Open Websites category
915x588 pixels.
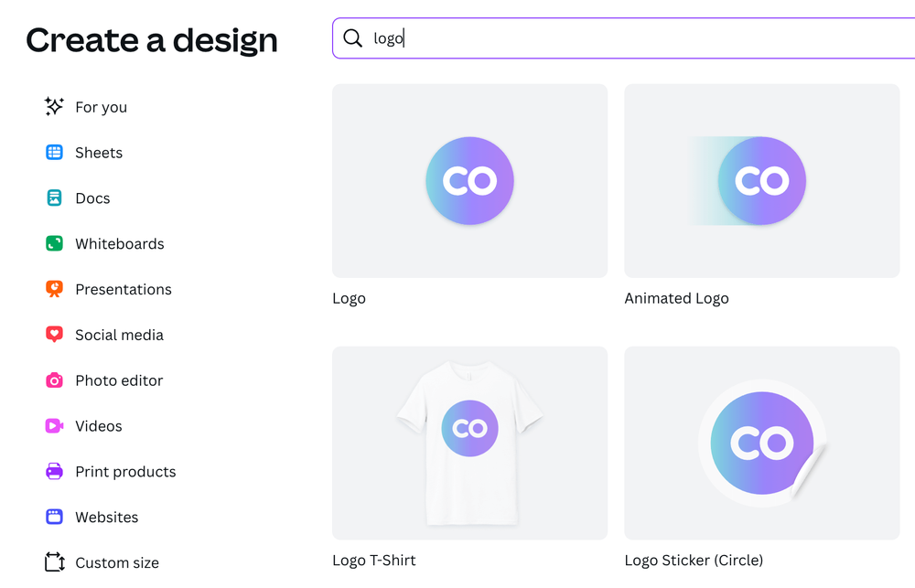coord(107,517)
